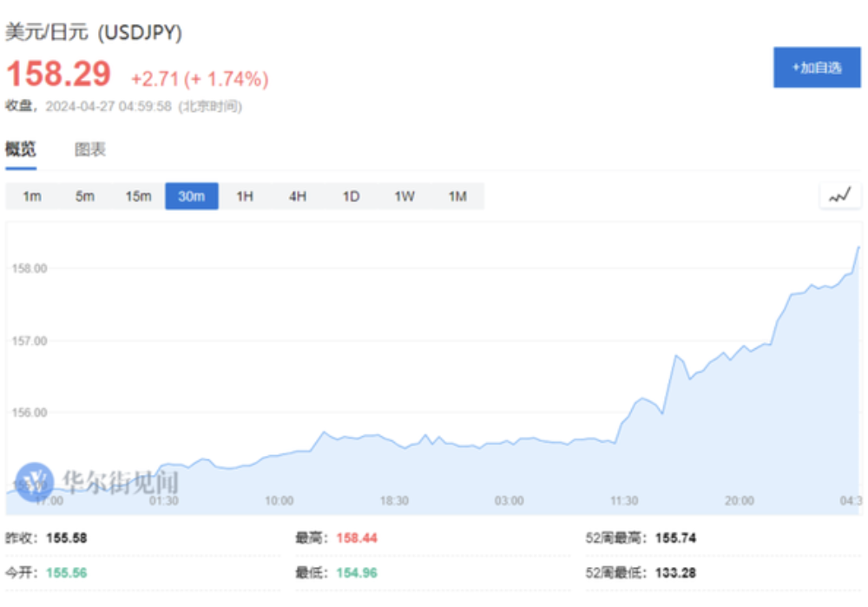Add USDJPY to watchlist (+加自选)
This screenshot has width=868, height=607.
pyautogui.click(x=816, y=68)
